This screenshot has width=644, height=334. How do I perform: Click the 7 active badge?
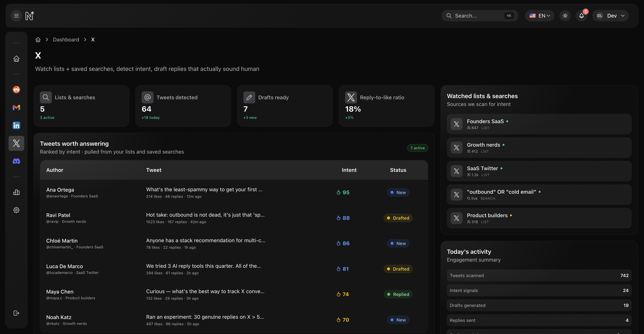point(417,148)
